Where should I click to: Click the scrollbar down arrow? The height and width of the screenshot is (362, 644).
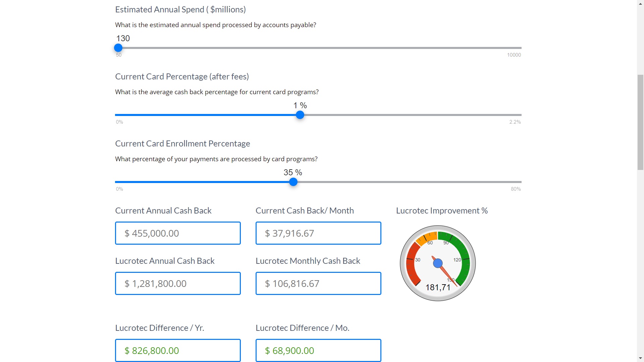pos(640,358)
